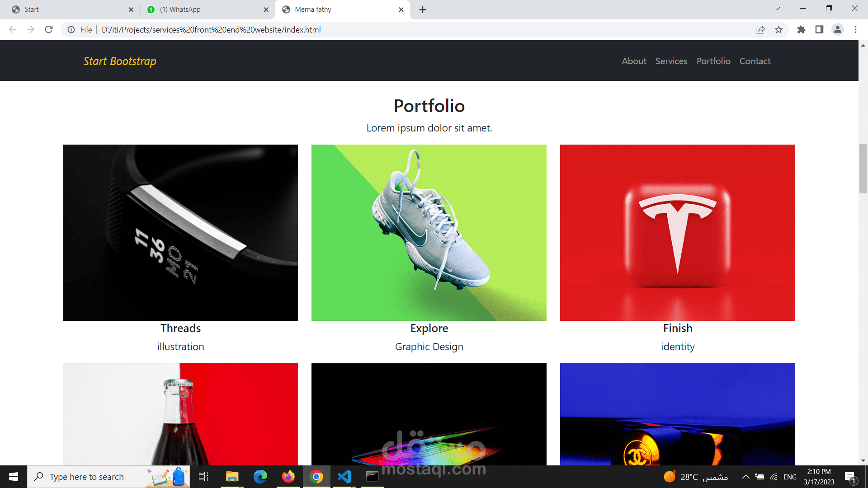
Task: Expand the tab search dropdown arrow
Action: click(x=777, y=9)
